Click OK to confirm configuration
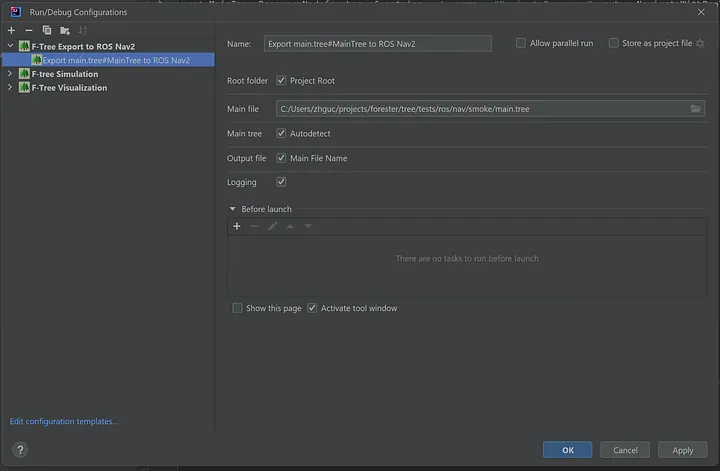720x471 pixels. click(x=568, y=450)
